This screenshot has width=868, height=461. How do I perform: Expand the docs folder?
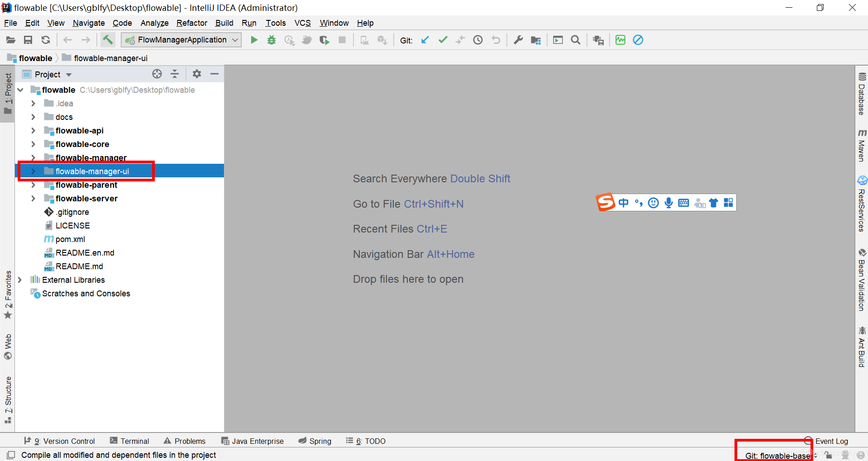[x=33, y=117]
